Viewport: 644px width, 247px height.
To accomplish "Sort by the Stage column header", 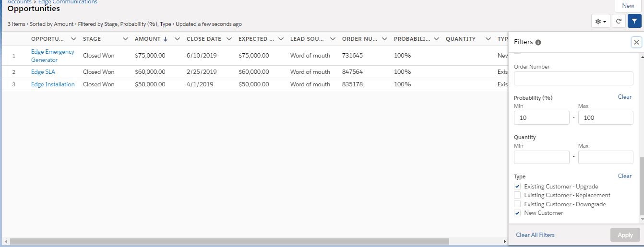I will coord(92,39).
